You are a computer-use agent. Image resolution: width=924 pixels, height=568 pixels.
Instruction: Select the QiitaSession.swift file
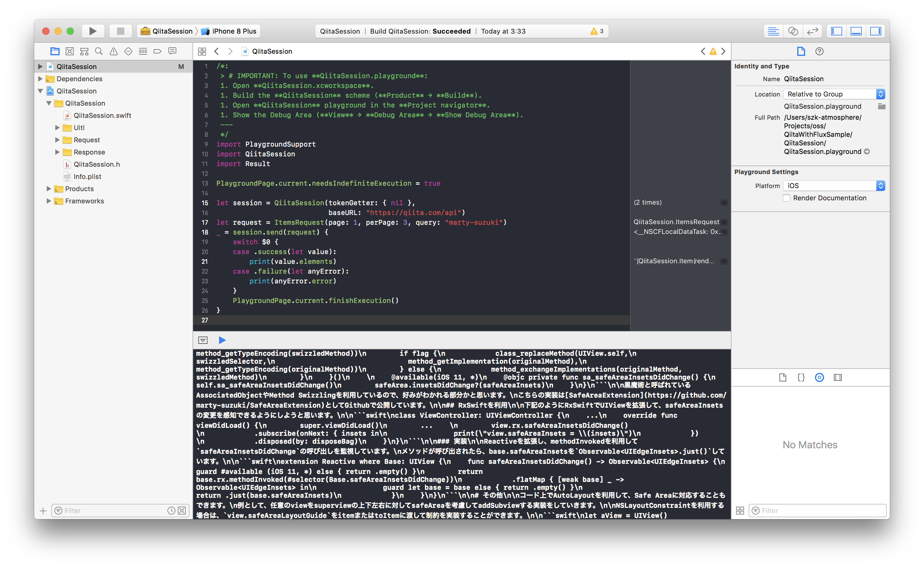(102, 115)
